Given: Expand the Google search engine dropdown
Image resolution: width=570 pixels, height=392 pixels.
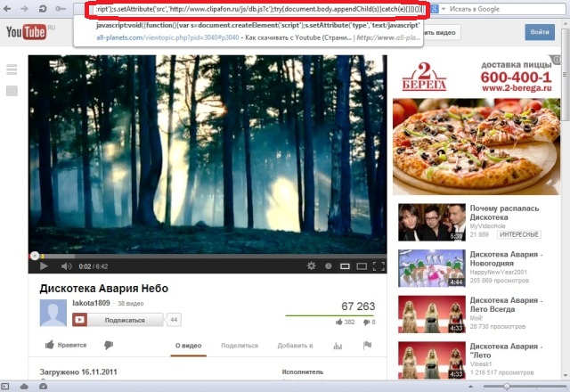Looking at the screenshot, I should pos(444,9).
